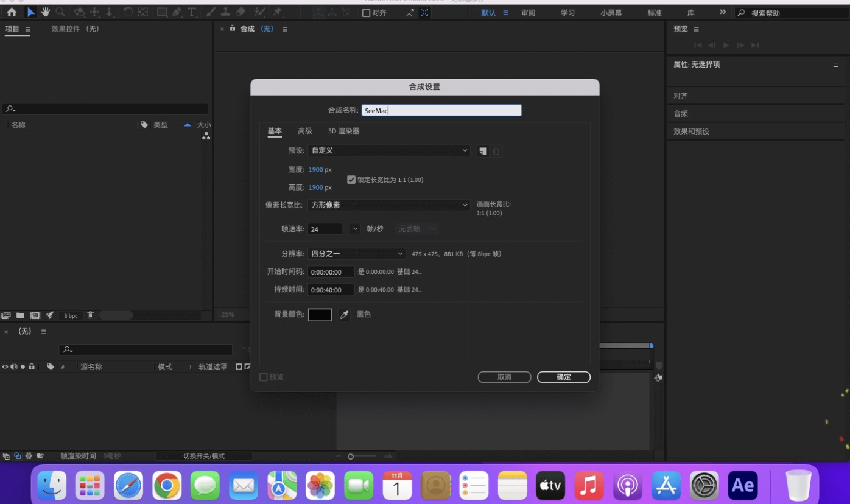Switch to the 3D 渲染器 tab
The width and height of the screenshot is (850, 504).
pyautogui.click(x=343, y=131)
